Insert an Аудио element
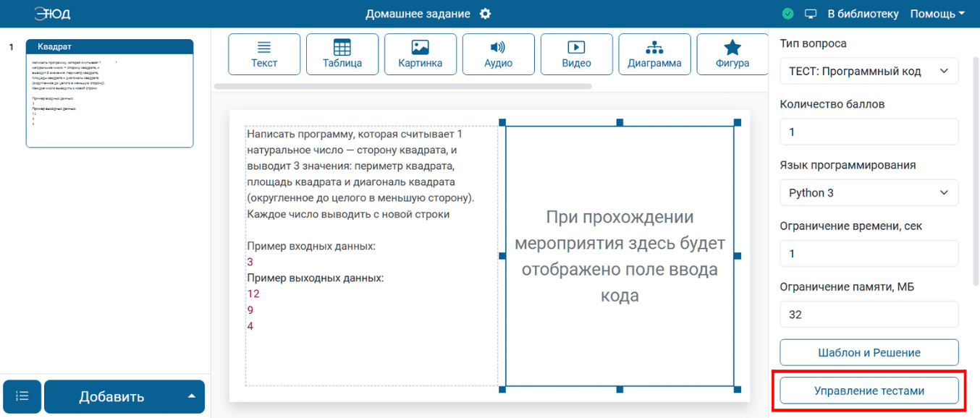Viewport: 980px width, 418px height. pos(499,54)
